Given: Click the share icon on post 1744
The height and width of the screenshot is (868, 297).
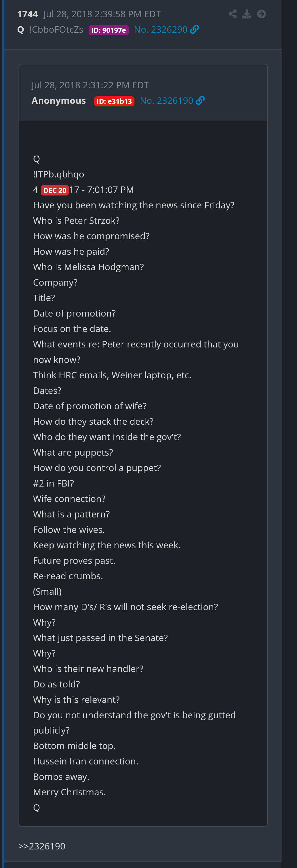Looking at the screenshot, I should 232,14.
